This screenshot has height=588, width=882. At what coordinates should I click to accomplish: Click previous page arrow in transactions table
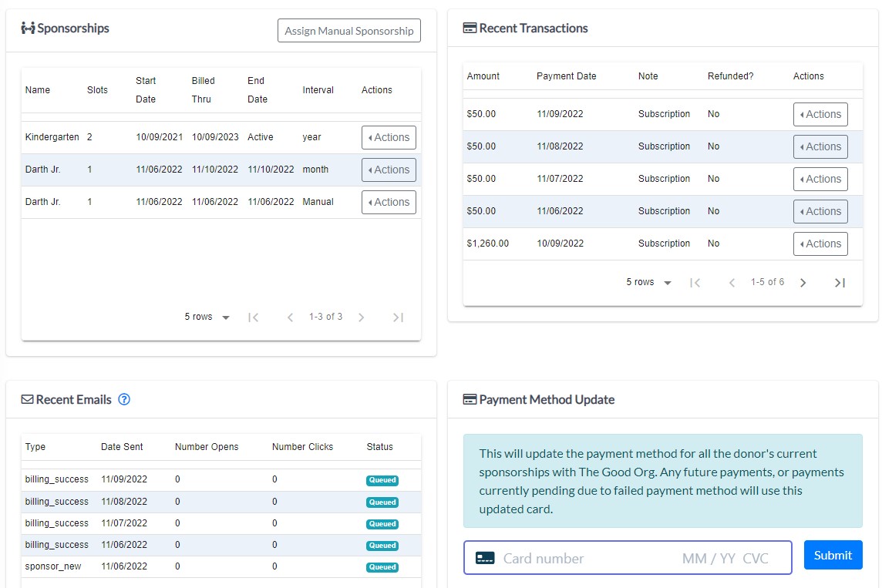(x=732, y=283)
